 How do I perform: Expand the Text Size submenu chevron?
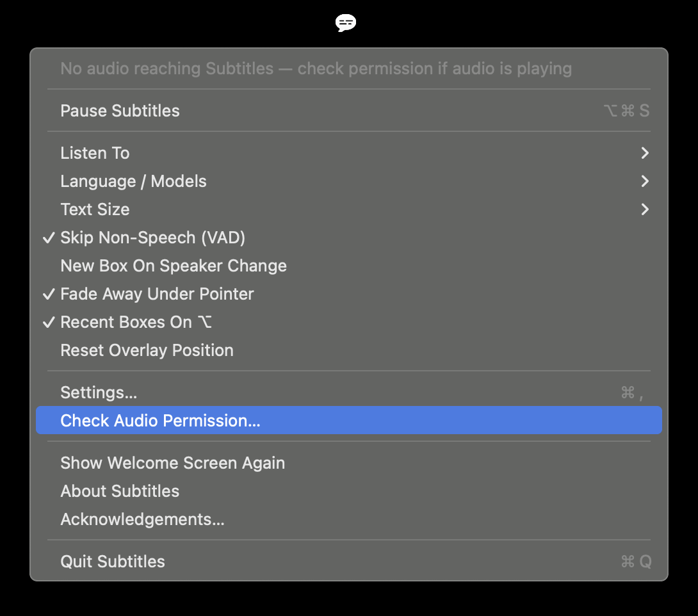coord(645,209)
